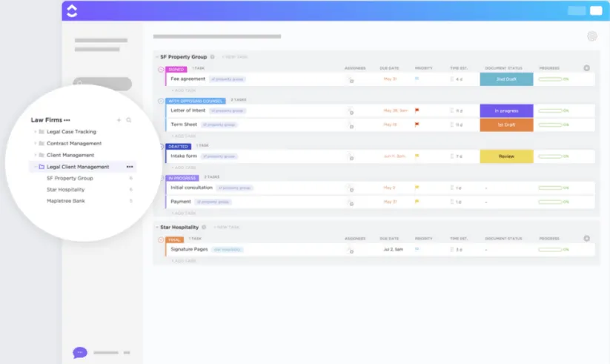Toggle the SIGNED status group collapse circle

coord(161,69)
